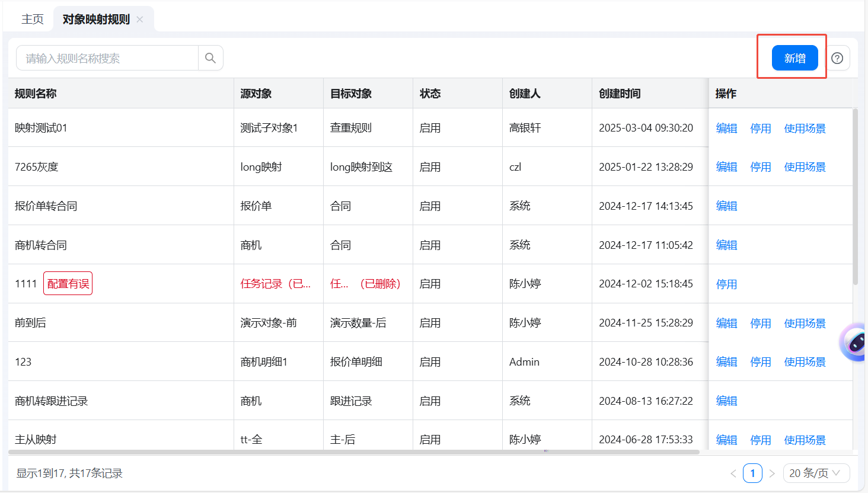Click 停用 for 7265灰度

tap(761, 167)
